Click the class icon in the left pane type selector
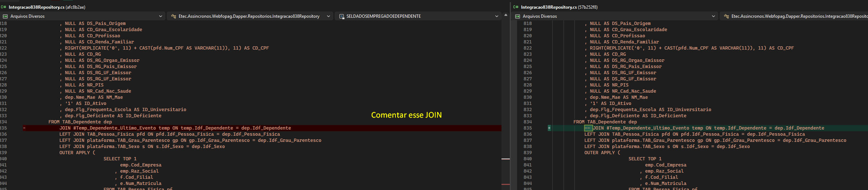The image size is (868, 190). (174, 16)
